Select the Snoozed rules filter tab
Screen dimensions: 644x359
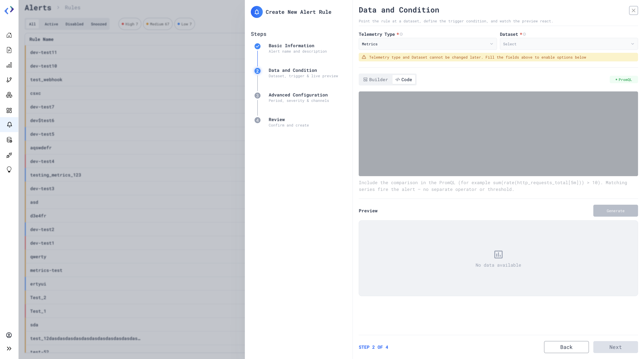(x=99, y=24)
